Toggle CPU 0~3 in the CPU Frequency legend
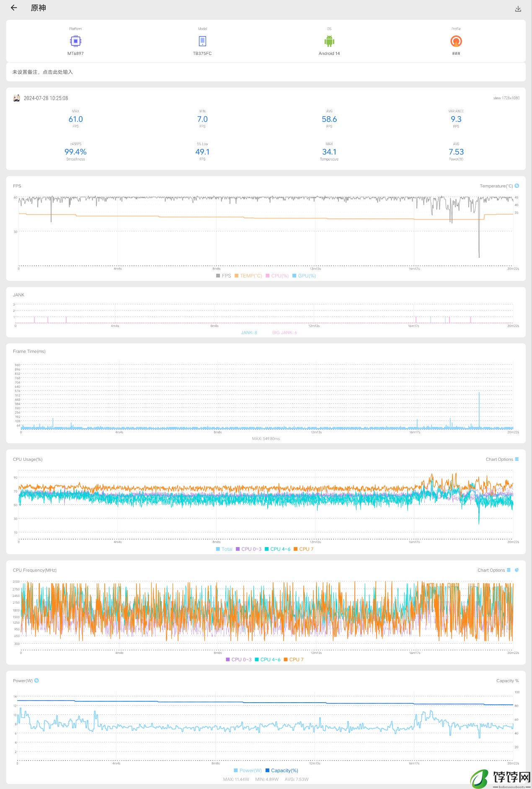The image size is (532, 789). pyautogui.click(x=239, y=660)
